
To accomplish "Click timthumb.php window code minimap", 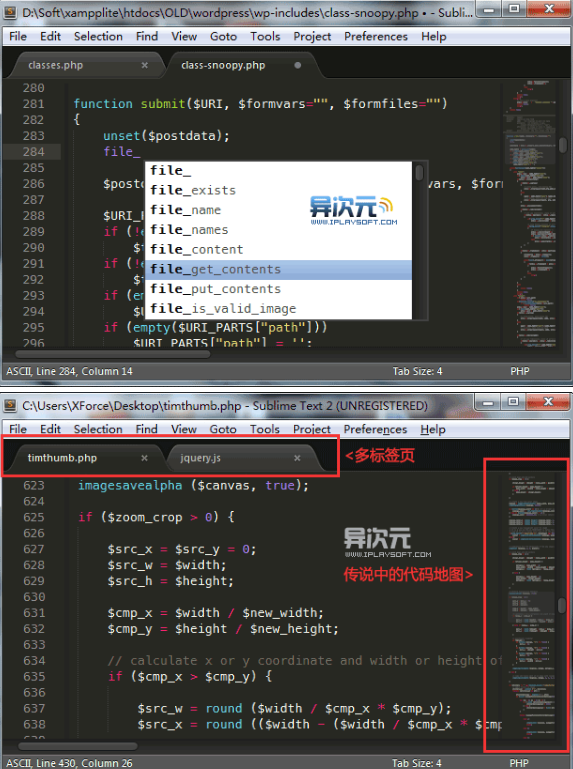I will click(x=531, y=606).
